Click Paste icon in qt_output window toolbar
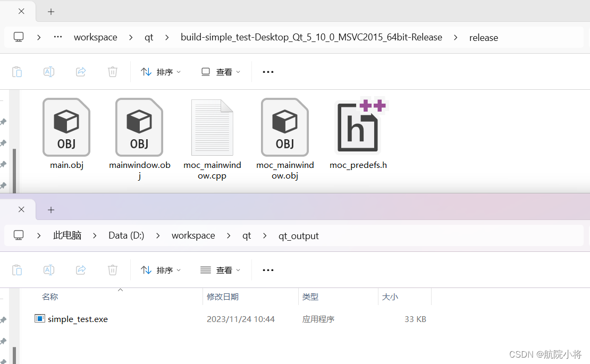This screenshot has width=590, height=364. coord(17,270)
